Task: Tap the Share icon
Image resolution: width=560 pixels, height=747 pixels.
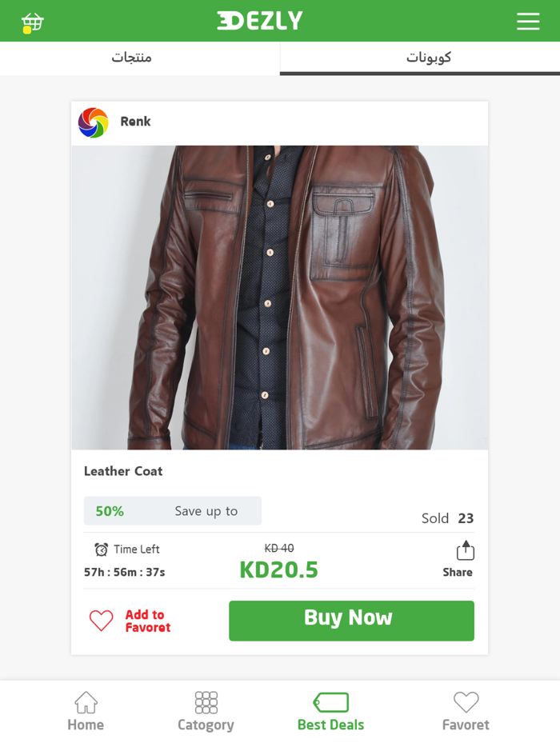Action: (x=466, y=551)
